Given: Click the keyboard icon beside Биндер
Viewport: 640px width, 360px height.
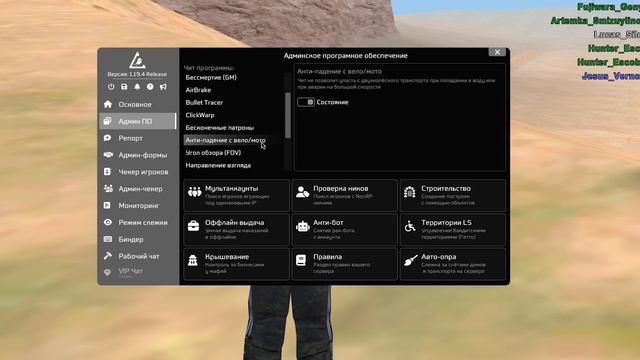Looking at the screenshot, I should (x=108, y=239).
